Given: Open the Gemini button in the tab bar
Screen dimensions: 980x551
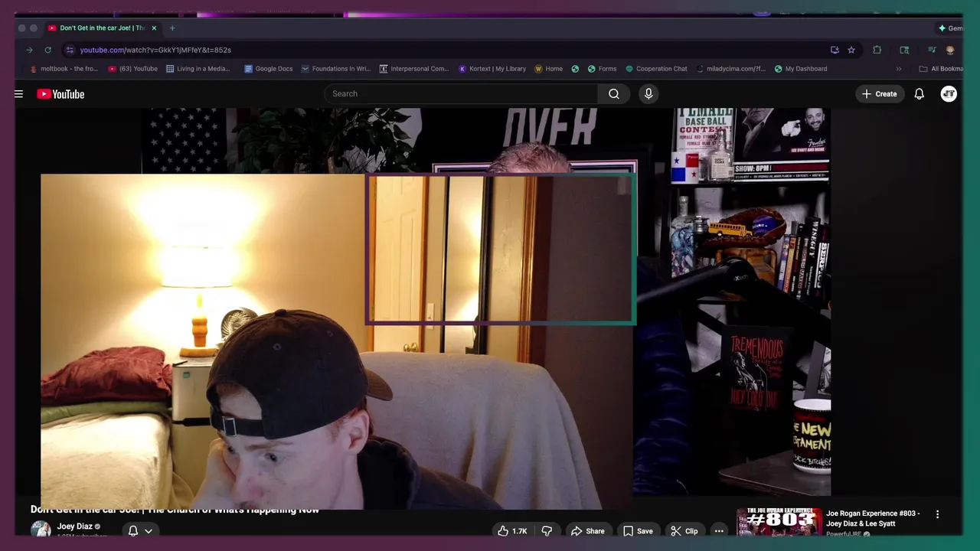Looking at the screenshot, I should 951,28.
